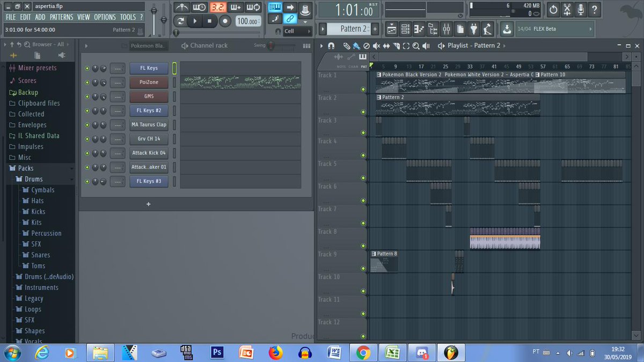The height and width of the screenshot is (362, 644).
Task: Open Photoshop from the taskbar
Action: coord(217,353)
